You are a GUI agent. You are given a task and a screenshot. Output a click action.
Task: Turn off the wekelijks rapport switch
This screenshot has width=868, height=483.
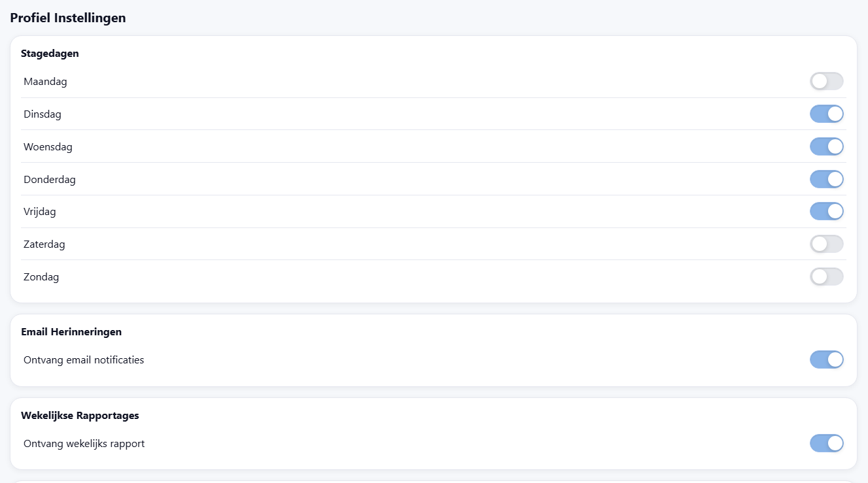pyautogui.click(x=826, y=444)
